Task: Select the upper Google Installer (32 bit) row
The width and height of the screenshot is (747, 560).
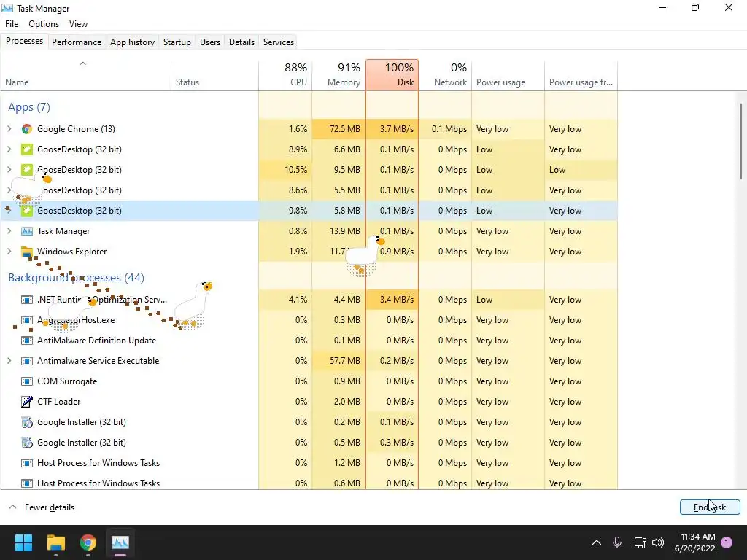Action: pyautogui.click(x=309, y=422)
